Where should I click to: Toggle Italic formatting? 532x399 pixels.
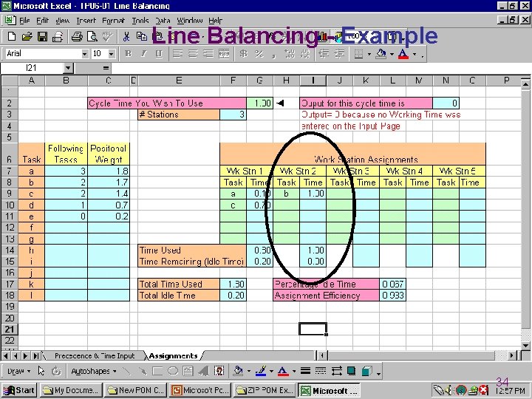tap(143, 54)
